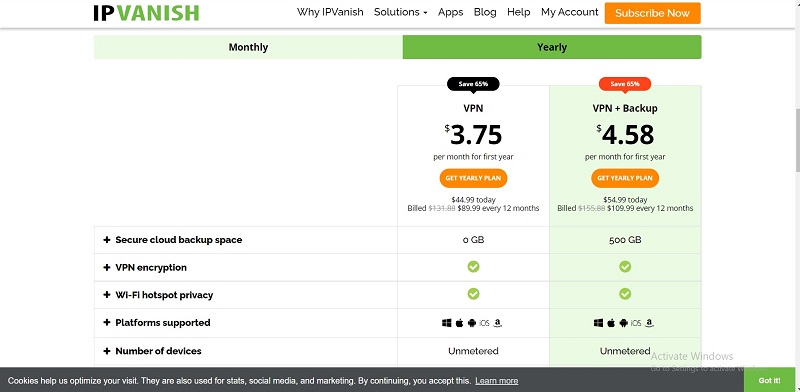This screenshot has height=392, width=800.
Task: Open the Blog page
Action: click(485, 12)
